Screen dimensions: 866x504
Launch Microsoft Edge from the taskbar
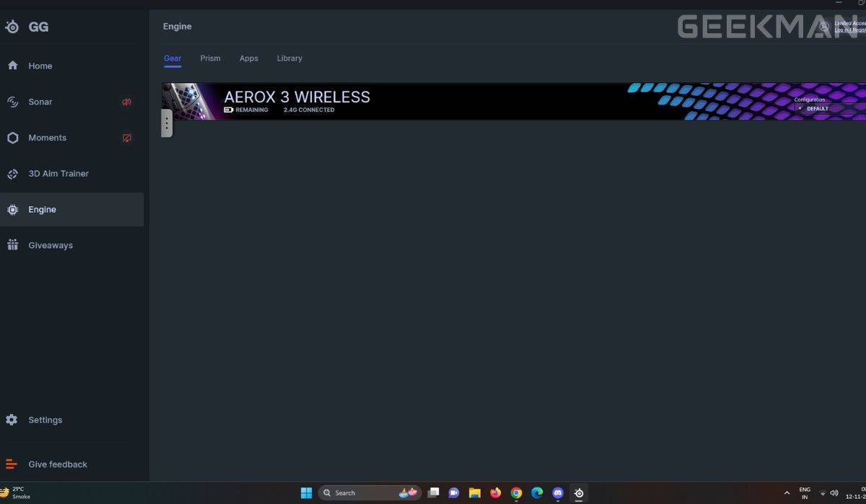[x=537, y=493]
